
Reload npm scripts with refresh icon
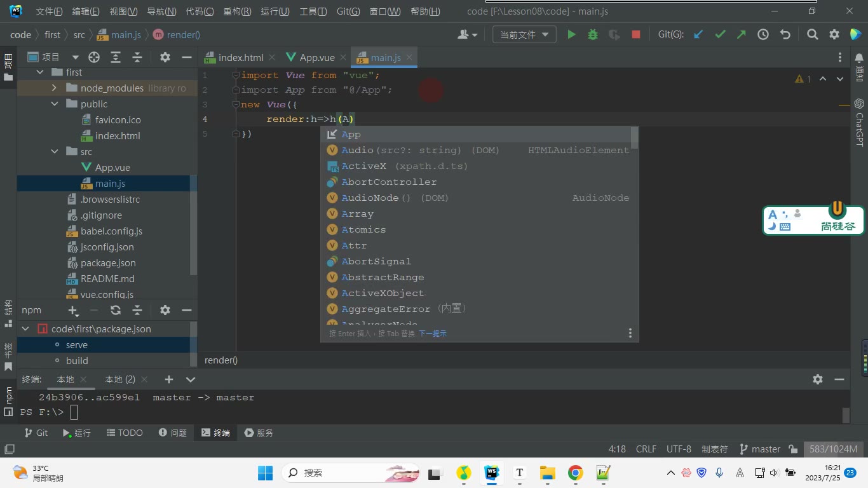click(x=116, y=310)
